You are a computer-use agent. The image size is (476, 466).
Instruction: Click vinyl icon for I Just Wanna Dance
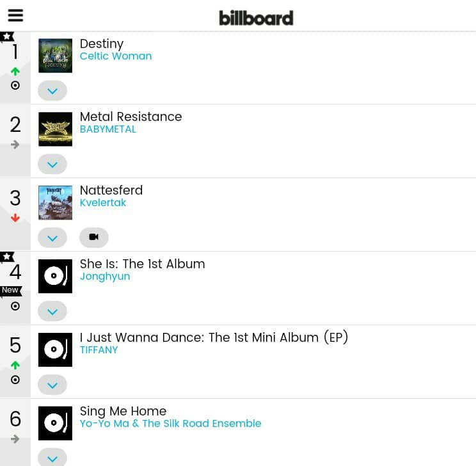[x=55, y=349]
